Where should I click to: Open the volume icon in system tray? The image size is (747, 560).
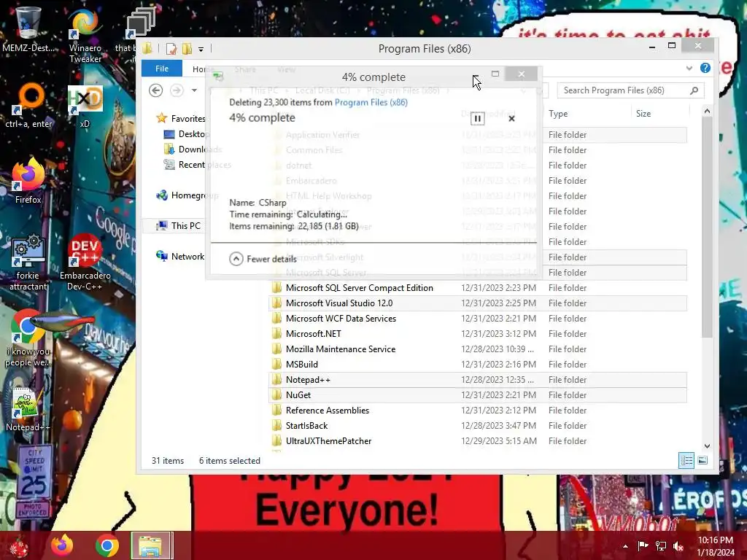coord(678,546)
